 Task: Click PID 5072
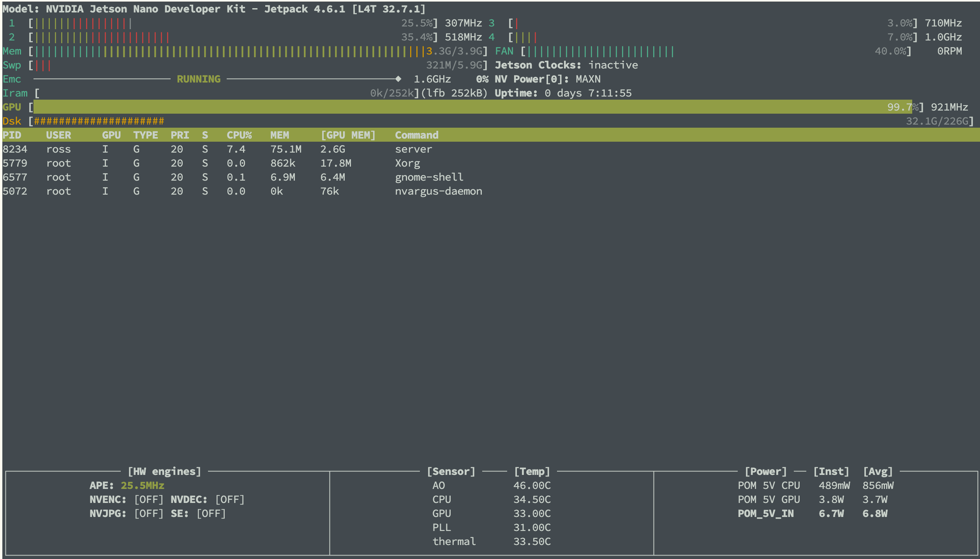point(15,191)
